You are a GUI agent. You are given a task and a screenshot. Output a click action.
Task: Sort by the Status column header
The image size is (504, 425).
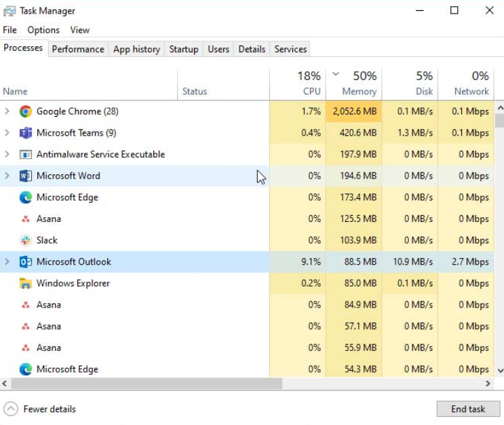223,84
